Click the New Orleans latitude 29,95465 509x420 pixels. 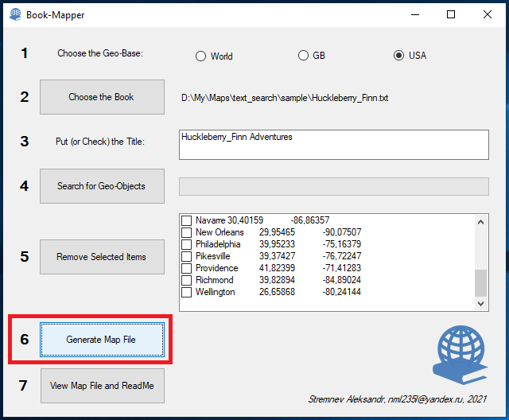[277, 232]
